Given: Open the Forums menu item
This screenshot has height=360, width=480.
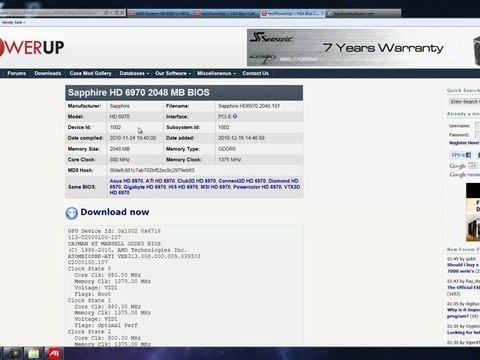Looking at the screenshot, I should (16, 73).
